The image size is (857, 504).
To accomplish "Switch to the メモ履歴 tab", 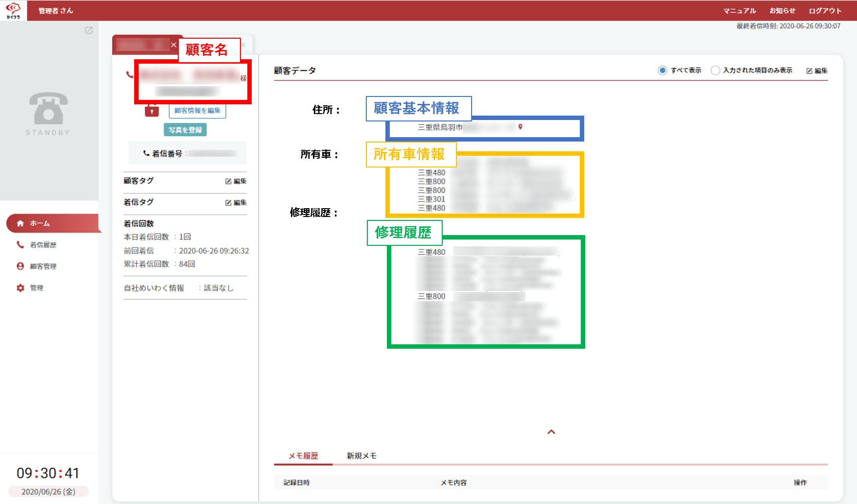I will tap(303, 456).
